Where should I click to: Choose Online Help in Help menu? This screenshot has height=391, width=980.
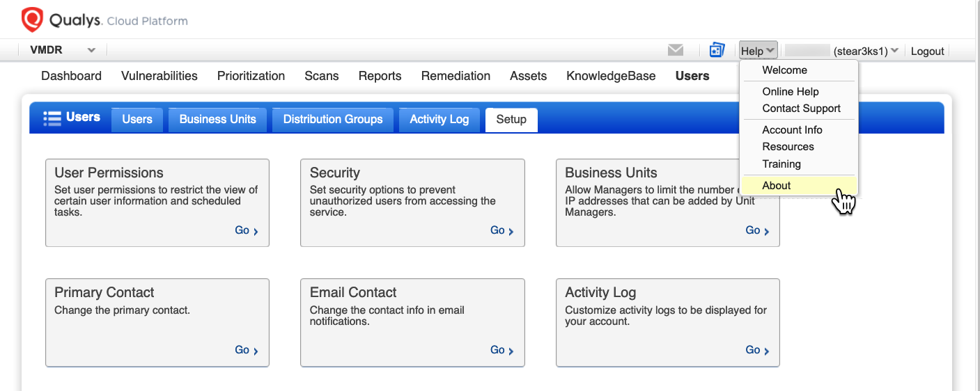790,92
